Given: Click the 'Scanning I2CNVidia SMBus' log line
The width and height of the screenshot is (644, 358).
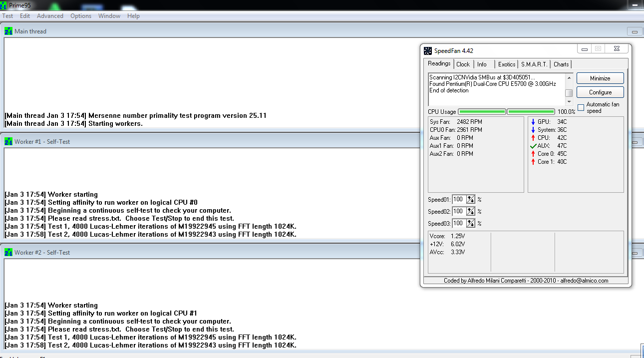Looking at the screenshot, I should (482, 77).
